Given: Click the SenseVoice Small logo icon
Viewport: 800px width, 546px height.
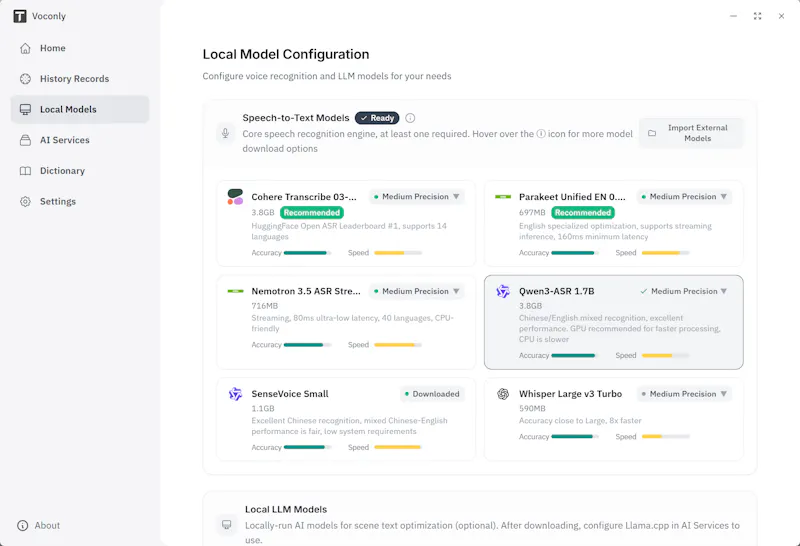Looking at the screenshot, I should [235, 394].
